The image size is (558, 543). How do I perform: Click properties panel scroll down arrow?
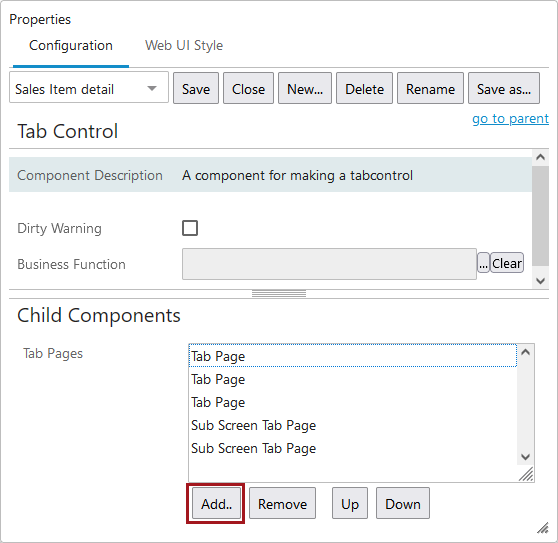(540, 281)
